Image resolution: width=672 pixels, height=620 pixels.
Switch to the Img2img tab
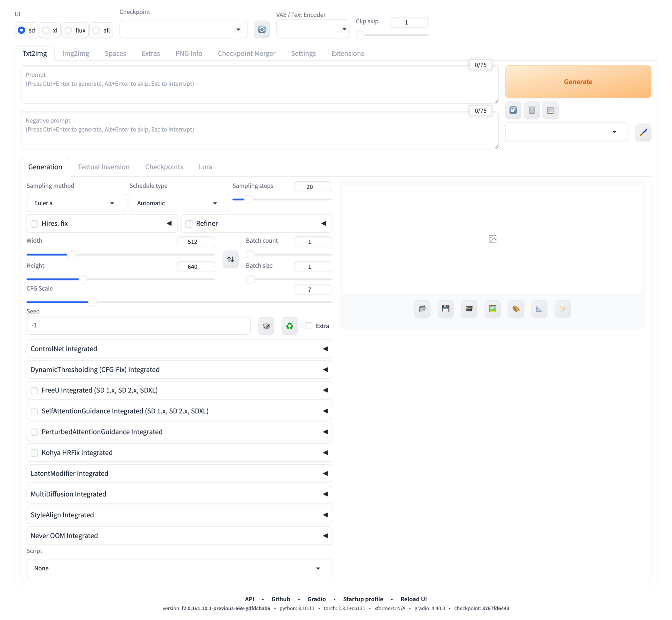[76, 53]
